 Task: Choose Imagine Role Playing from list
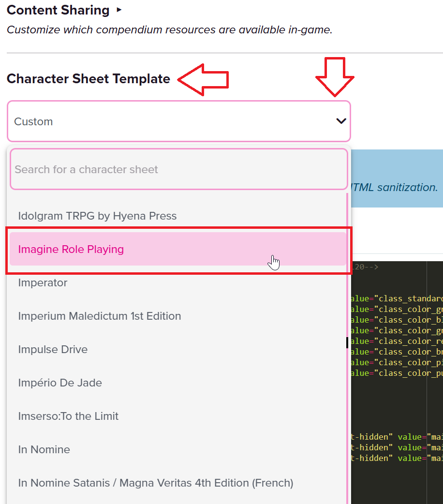point(71,249)
